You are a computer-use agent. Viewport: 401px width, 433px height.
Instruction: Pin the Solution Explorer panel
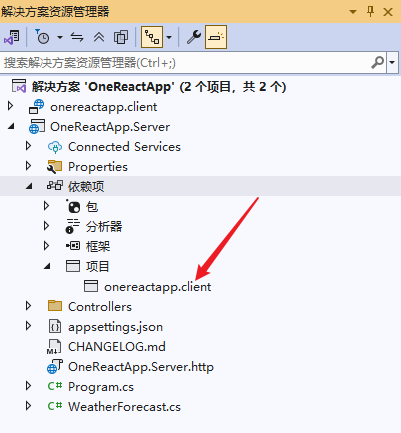[370, 12]
